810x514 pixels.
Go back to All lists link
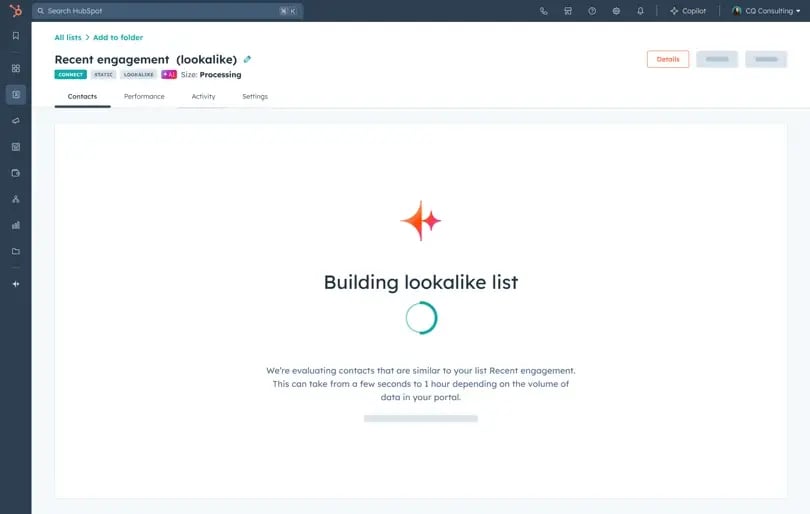(68, 37)
